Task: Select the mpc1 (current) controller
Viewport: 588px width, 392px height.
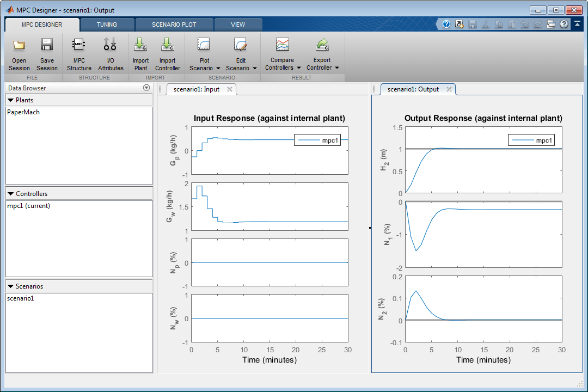Action: click(28, 206)
